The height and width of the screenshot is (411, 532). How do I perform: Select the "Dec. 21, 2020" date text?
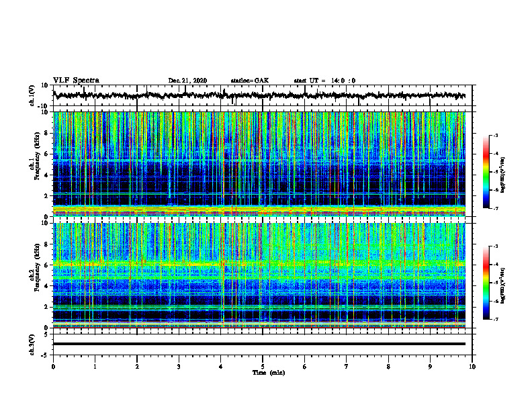[187, 81]
